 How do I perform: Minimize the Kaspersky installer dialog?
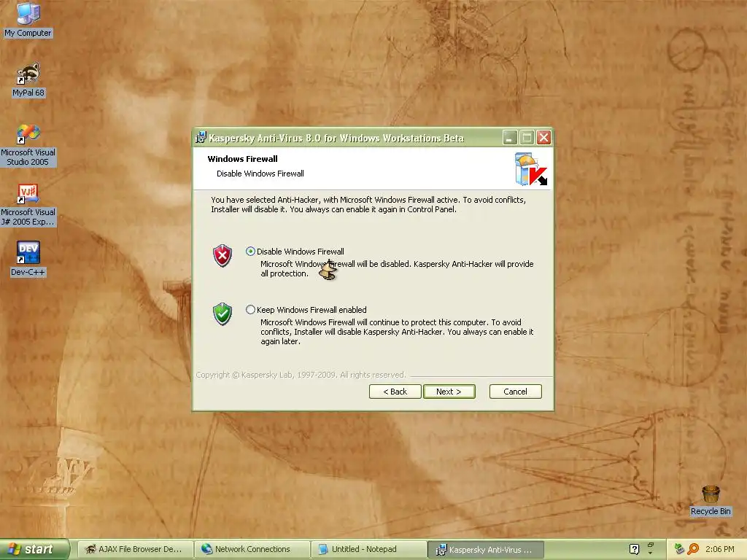click(x=510, y=138)
